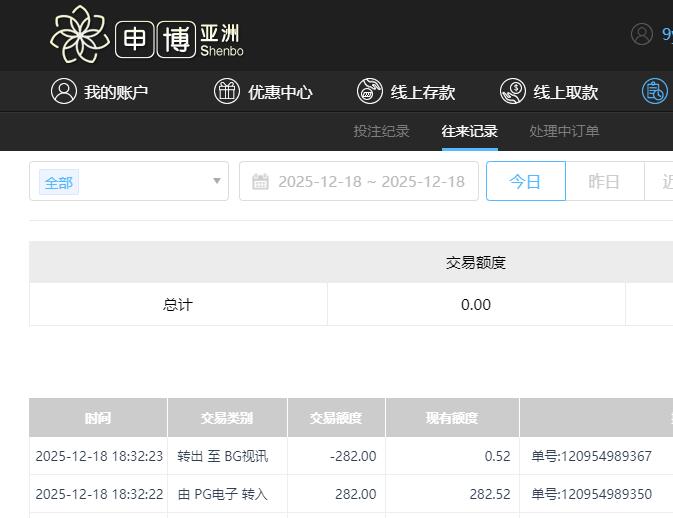Click the My Account person icon

click(x=64, y=91)
